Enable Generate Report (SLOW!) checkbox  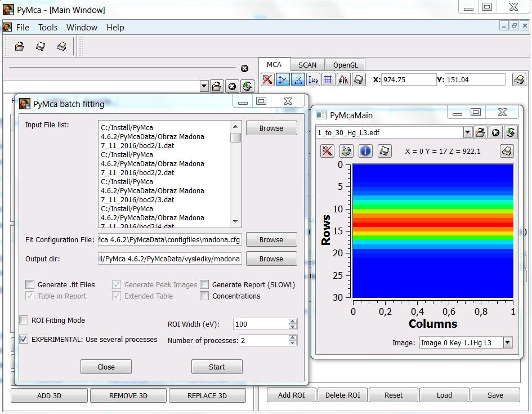pos(204,284)
